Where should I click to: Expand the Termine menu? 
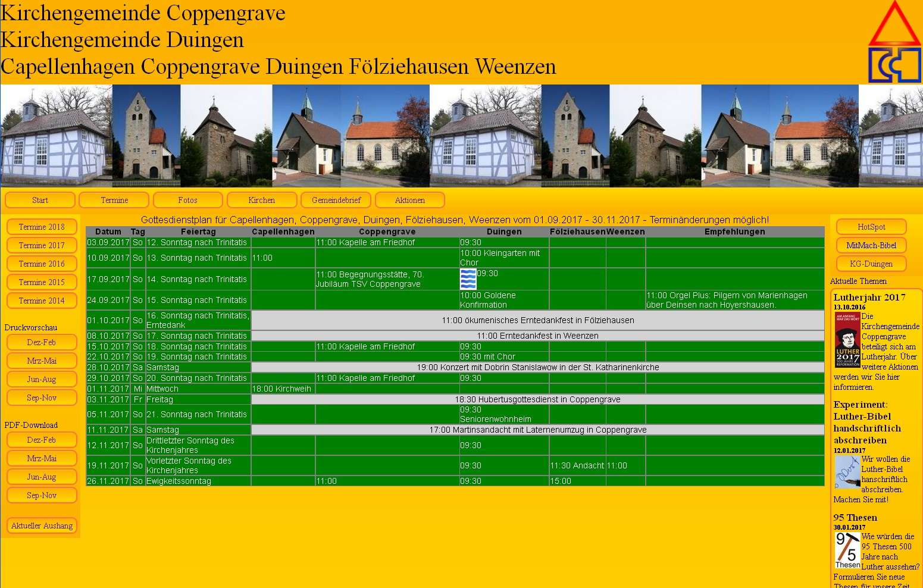point(114,200)
